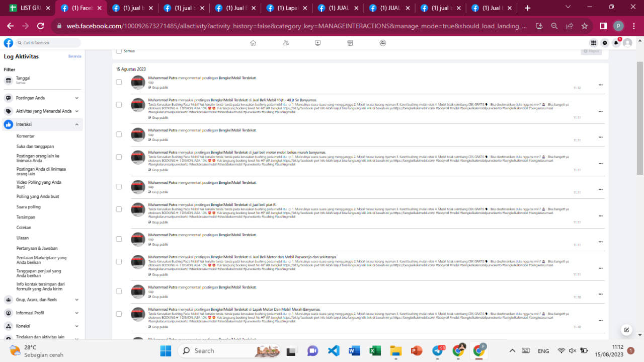
Task: Open the Windows Start menu
Action: point(166,351)
